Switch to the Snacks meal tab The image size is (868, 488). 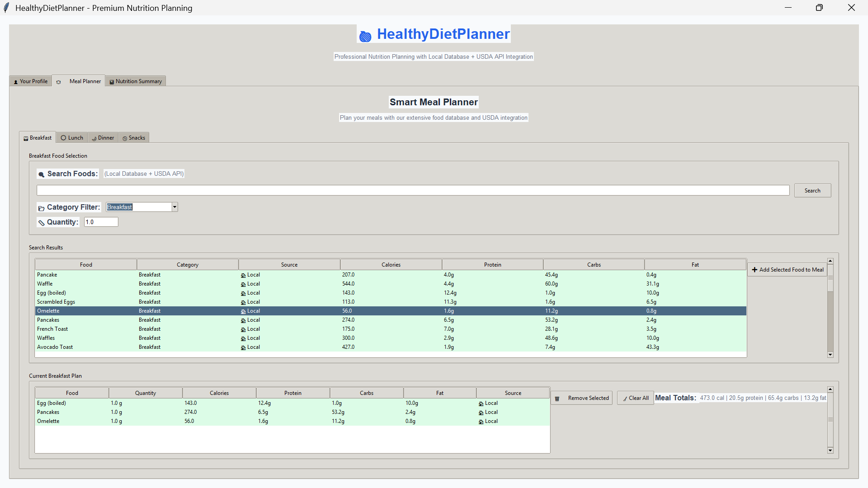(x=134, y=138)
